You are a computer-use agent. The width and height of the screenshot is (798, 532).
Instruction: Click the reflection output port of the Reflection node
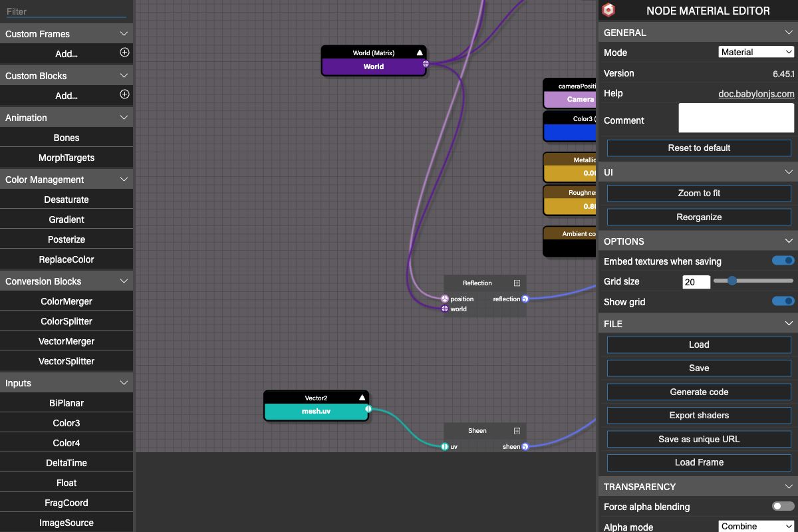coord(525,299)
